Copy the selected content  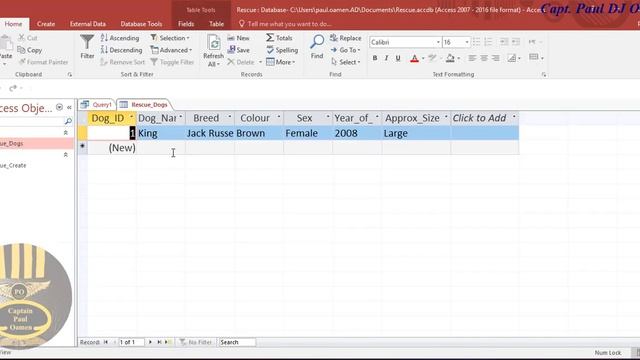pos(30,50)
